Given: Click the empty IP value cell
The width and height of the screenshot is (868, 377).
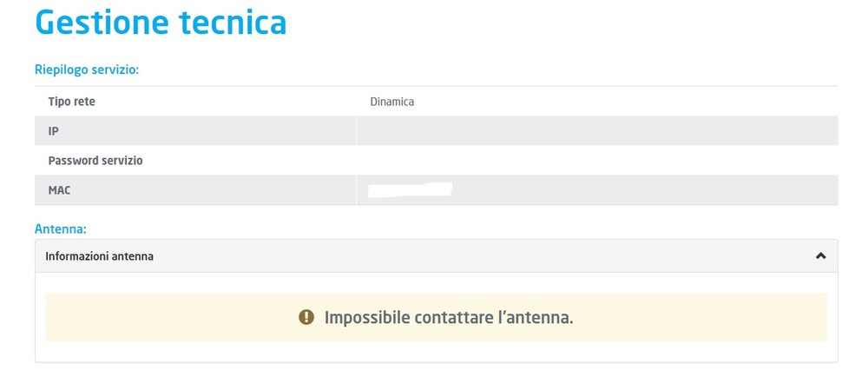Looking at the screenshot, I should coord(596,131).
